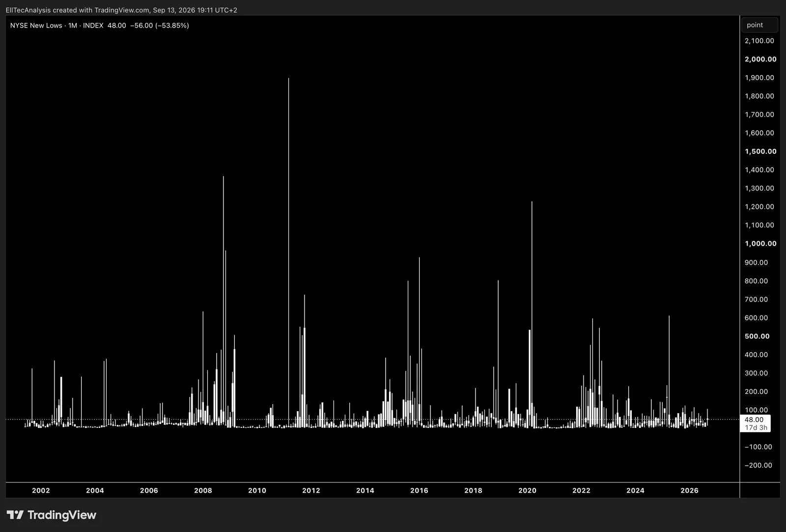Viewport: 786px width, 532px height.
Task: Click the 2022 time axis label
Action: 581,490
